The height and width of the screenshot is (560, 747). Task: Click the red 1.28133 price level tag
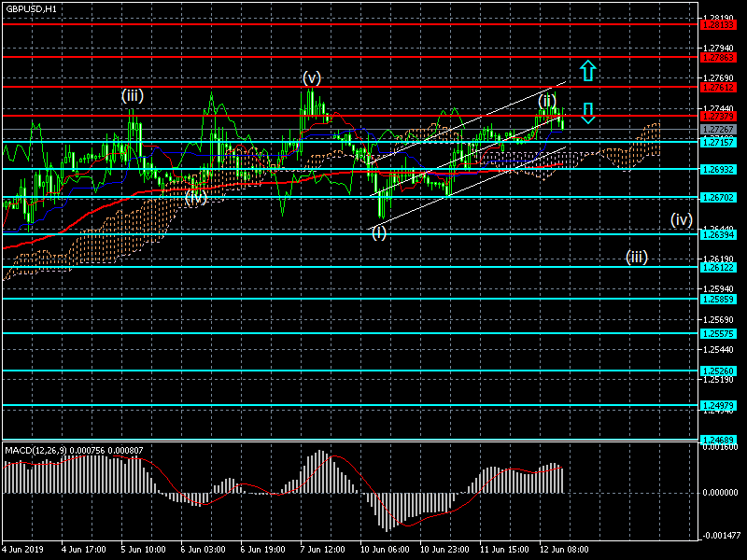[x=717, y=25]
